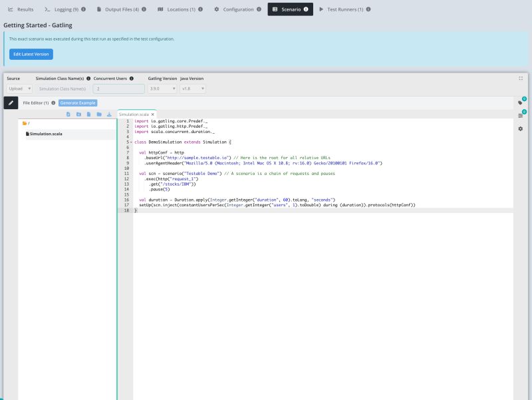Click the 'Getting Started - Gatling' heading

(x=38, y=25)
